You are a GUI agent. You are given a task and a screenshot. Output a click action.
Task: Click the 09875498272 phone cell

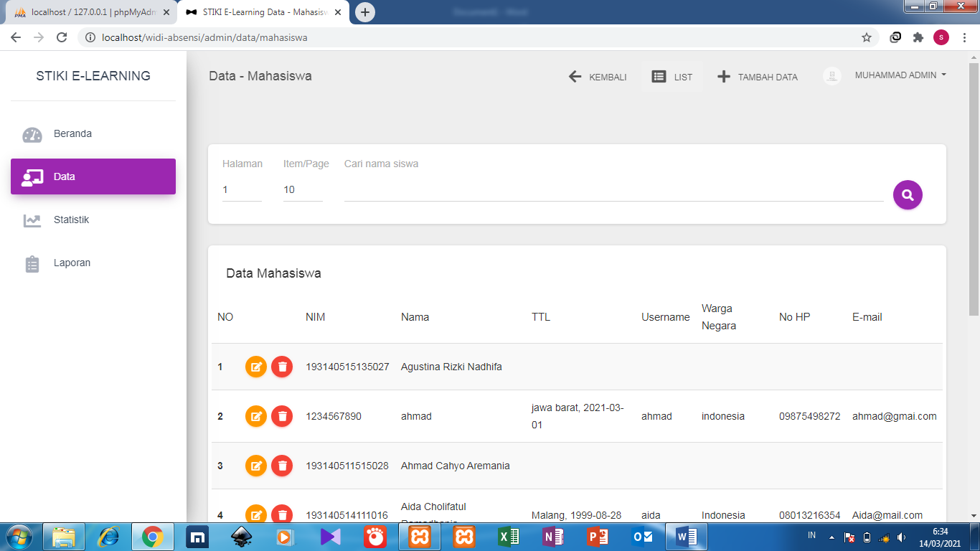(810, 416)
